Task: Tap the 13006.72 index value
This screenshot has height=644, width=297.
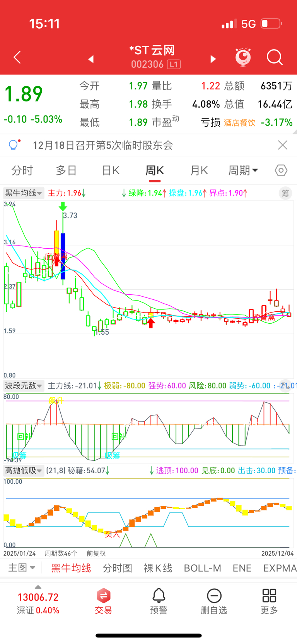Action: [x=38, y=597]
